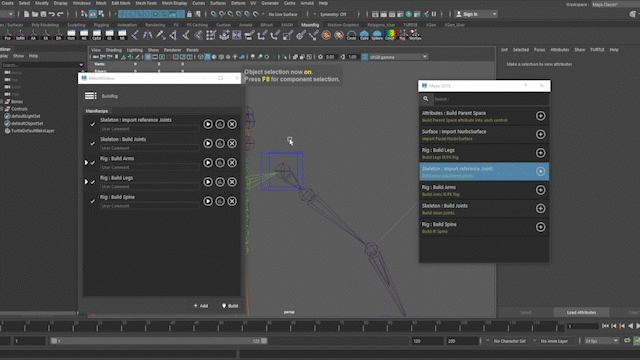Viewport: 640px width, 360px height.
Task: Remove the Rig Build Spine step
Action: [x=232, y=201]
